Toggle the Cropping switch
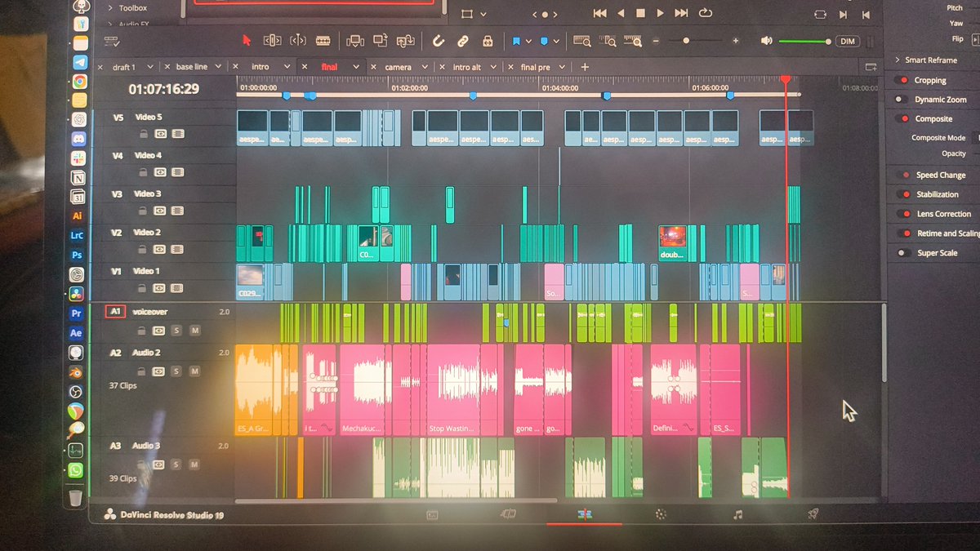This screenshot has width=980, height=551. tap(902, 80)
